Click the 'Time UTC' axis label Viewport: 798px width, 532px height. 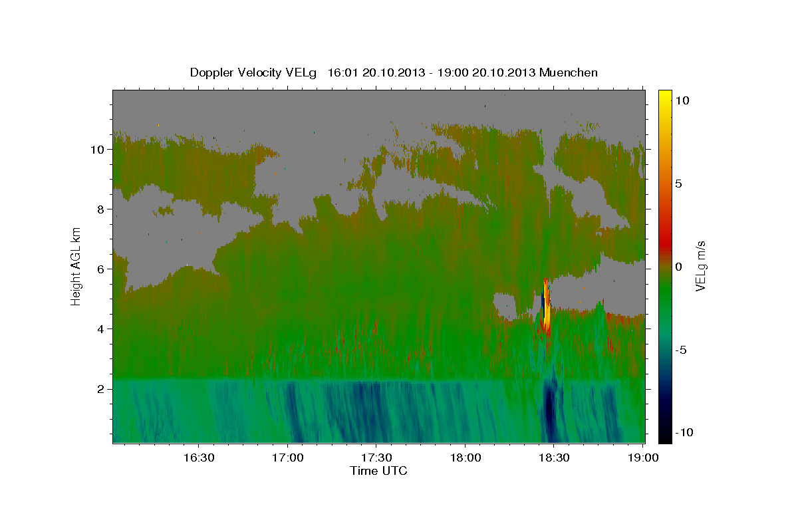coord(378,471)
